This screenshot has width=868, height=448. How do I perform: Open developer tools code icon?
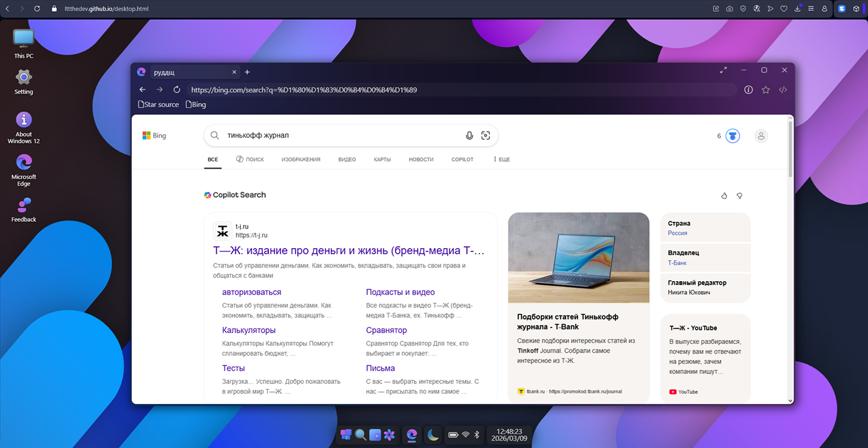(x=783, y=90)
